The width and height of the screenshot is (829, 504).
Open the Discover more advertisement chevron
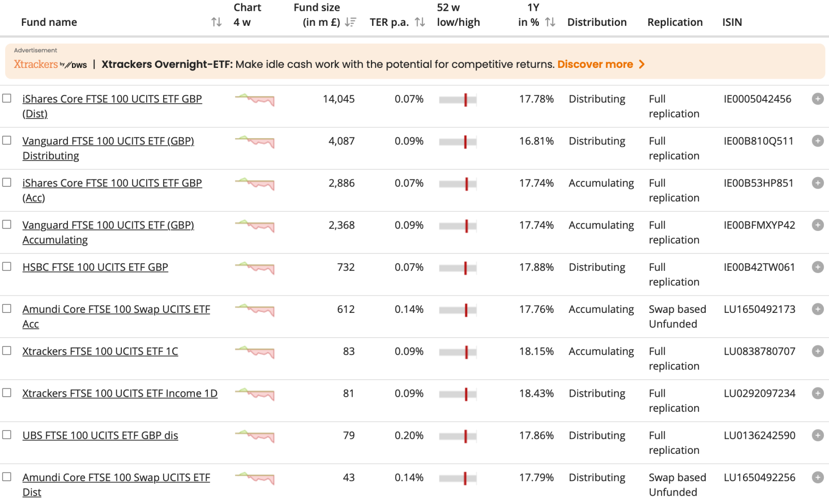pyautogui.click(x=642, y=64)
